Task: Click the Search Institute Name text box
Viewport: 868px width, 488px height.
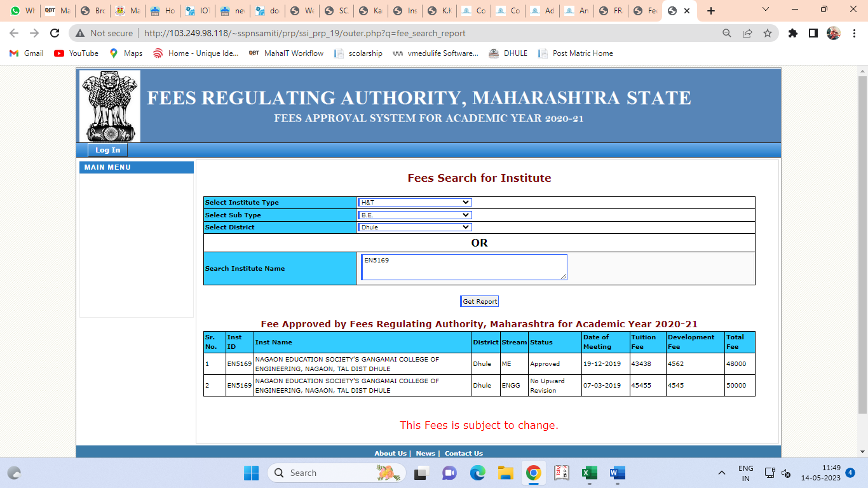Action: (464, 267)
